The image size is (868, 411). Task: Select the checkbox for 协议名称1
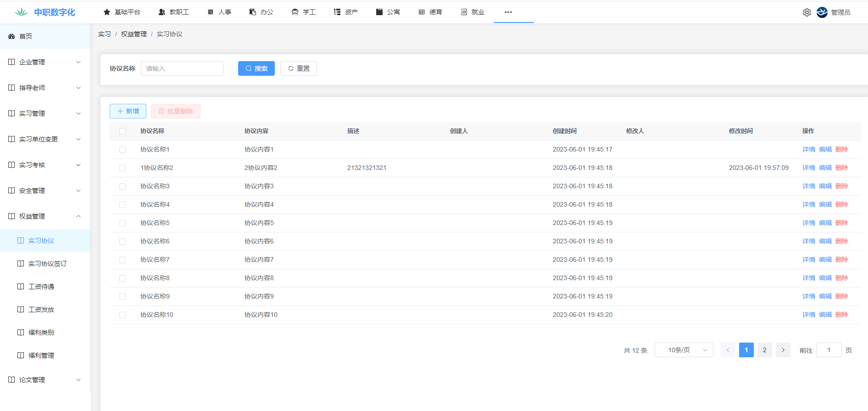click(x=122, y=150)
